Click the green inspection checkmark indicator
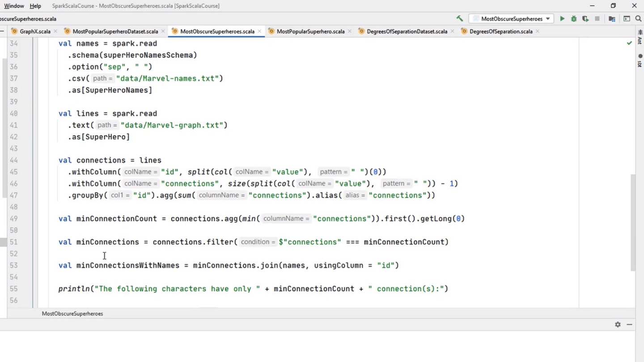The height and width of the screenshot is (362, 644). coord(629,43)
